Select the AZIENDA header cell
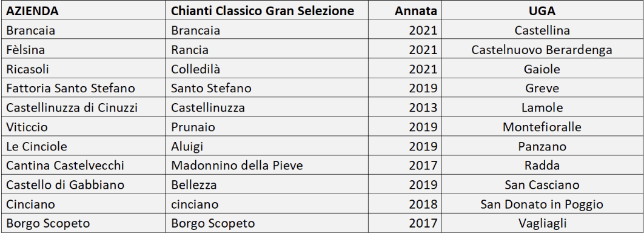The height and width of the screenshot is (233, 644). (84, 11)
